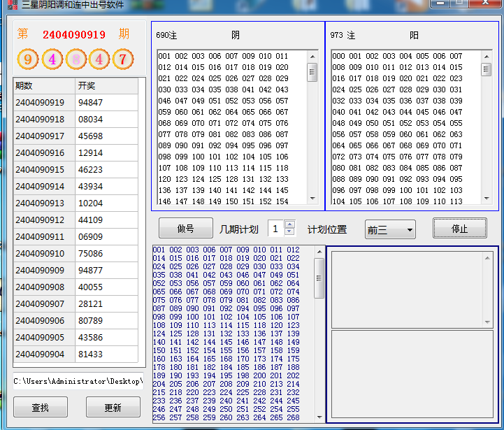Image resolution: width=504 pixels, height=430 pixels.
Task: Click the last lottery ball showing 7
Action: tap(123, 59)
